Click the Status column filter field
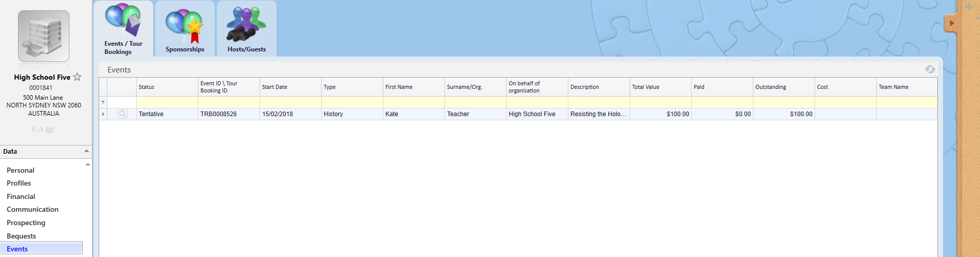This screenshot has width=980, height=257. click(167, 103)
